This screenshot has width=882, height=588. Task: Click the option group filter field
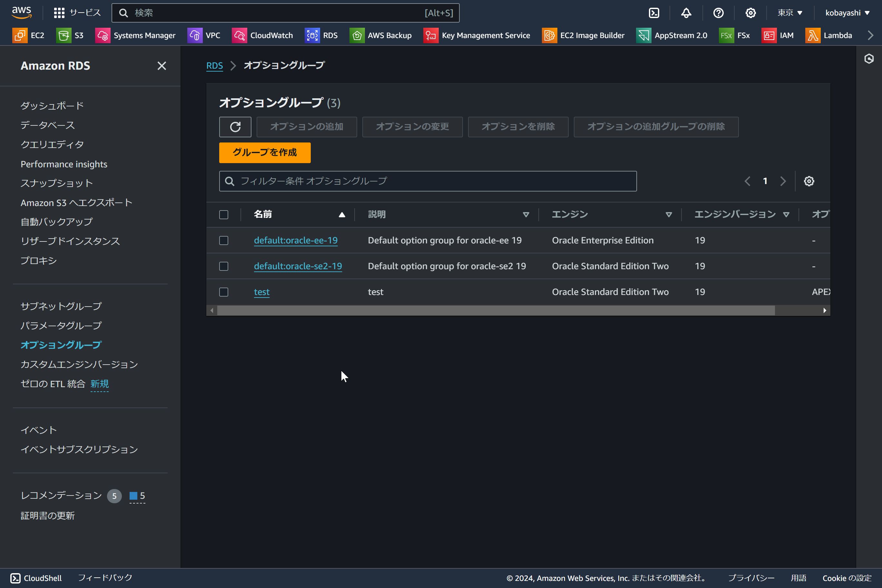click(427, 181)
